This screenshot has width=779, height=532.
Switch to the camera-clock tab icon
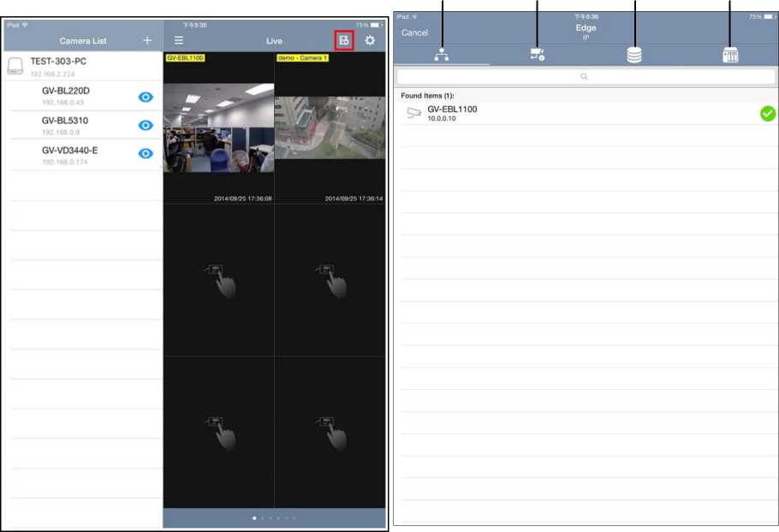pyautogui.click(x=537, y=55)
